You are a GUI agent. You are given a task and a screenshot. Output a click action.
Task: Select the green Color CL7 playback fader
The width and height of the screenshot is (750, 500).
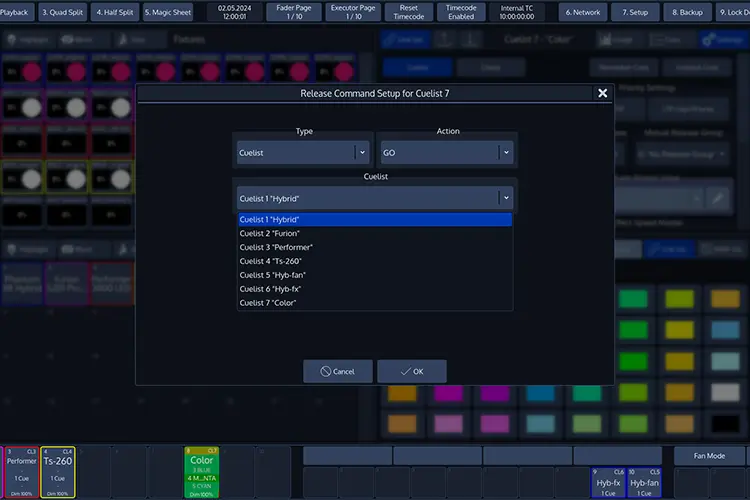201,472
